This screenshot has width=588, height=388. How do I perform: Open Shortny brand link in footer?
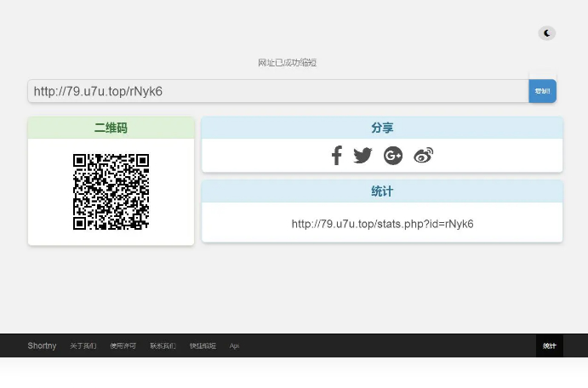pos(42,345)
